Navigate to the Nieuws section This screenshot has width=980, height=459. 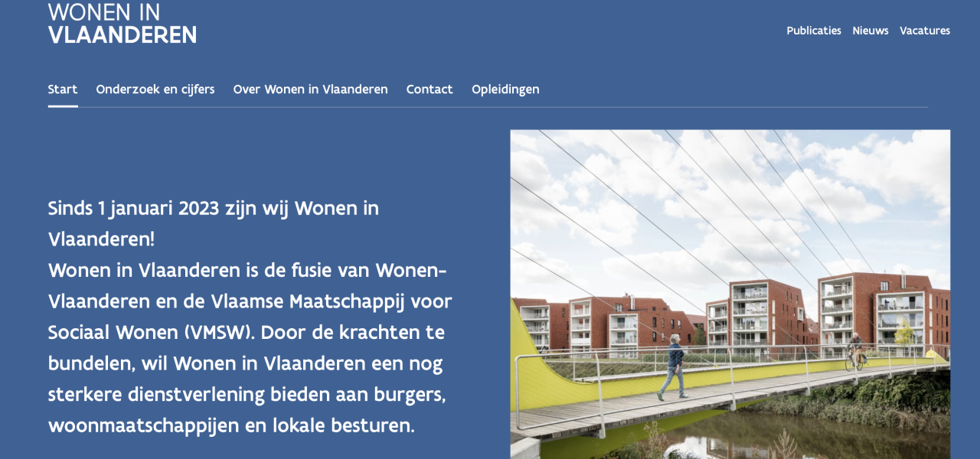(x=870, y=31)
